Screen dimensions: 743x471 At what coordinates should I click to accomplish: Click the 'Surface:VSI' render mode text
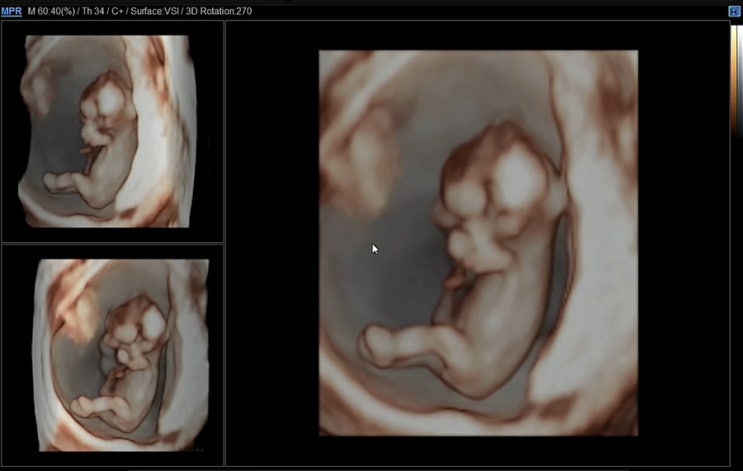click(x=154, y=11)
